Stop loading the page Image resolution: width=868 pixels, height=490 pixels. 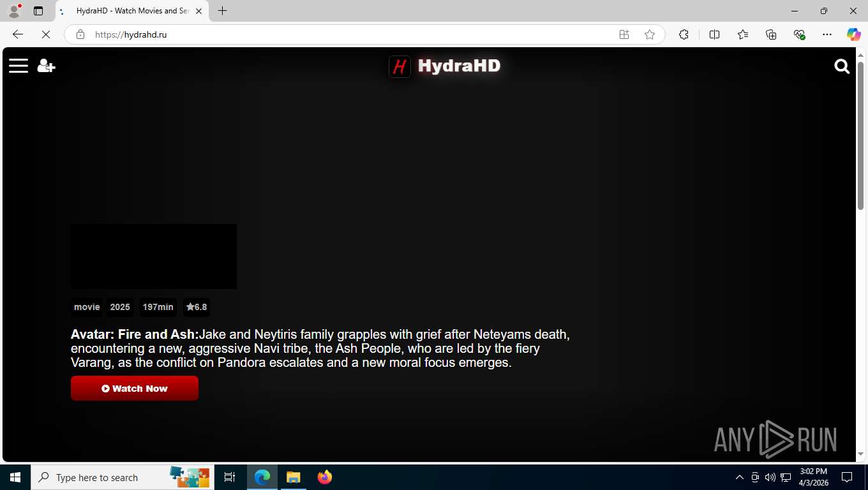[46, 34]
